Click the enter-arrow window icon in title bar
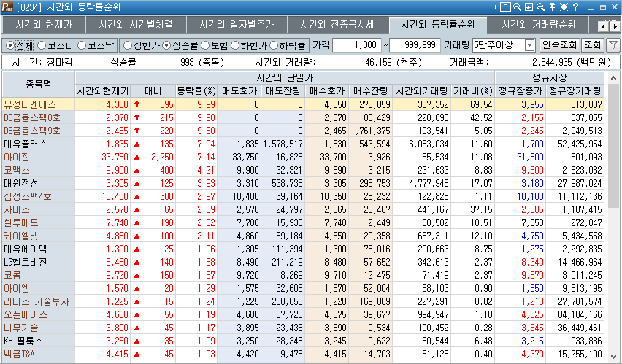 point(529,7)
